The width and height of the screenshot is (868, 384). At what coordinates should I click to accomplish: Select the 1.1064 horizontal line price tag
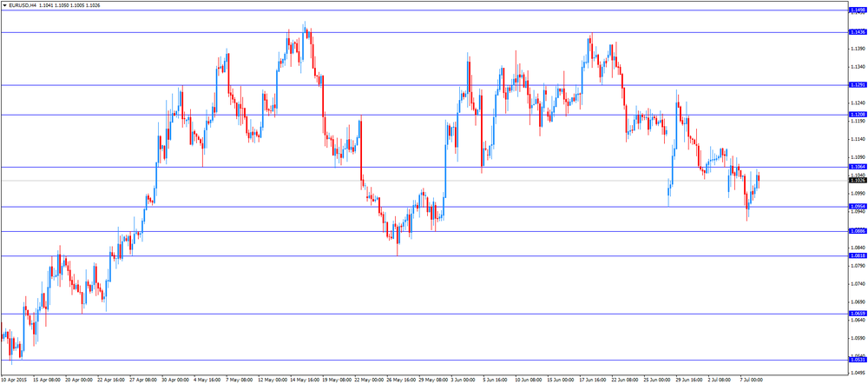[x=857, y=167]
